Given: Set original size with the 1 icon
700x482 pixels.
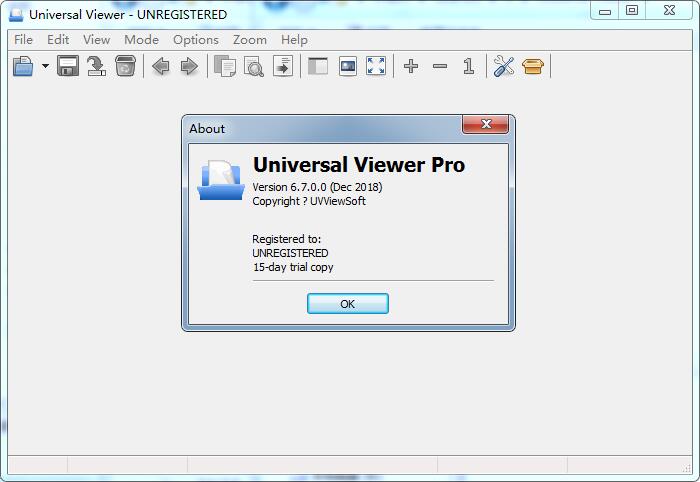Looking at the screenshot, I should (x=468, y=66).
